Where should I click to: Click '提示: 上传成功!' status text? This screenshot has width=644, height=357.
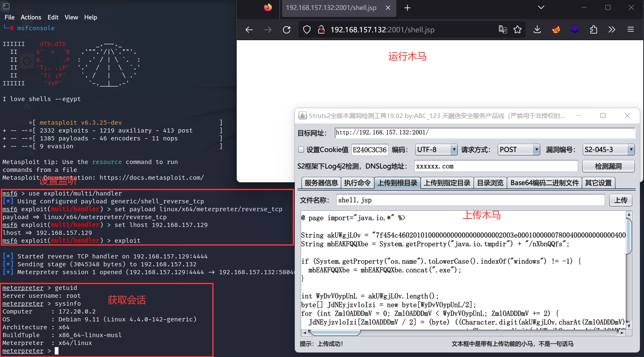(x=321, y=344)
